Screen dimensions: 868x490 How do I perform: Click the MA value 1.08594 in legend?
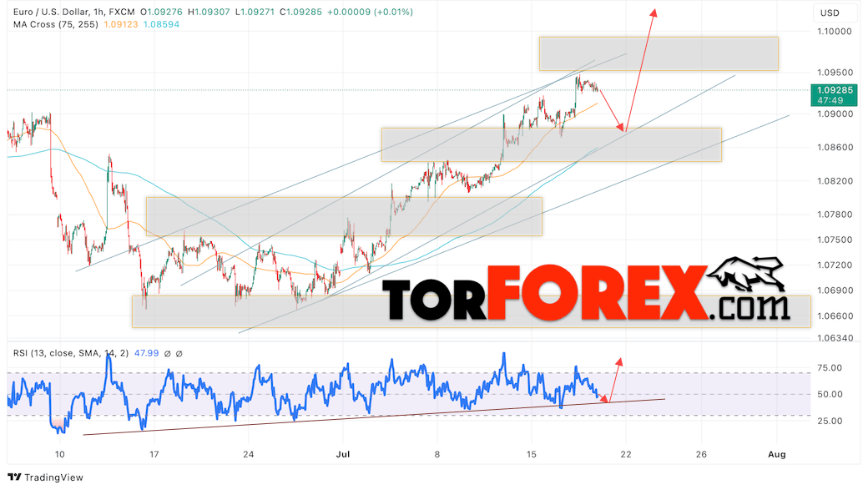click(161, 24)
